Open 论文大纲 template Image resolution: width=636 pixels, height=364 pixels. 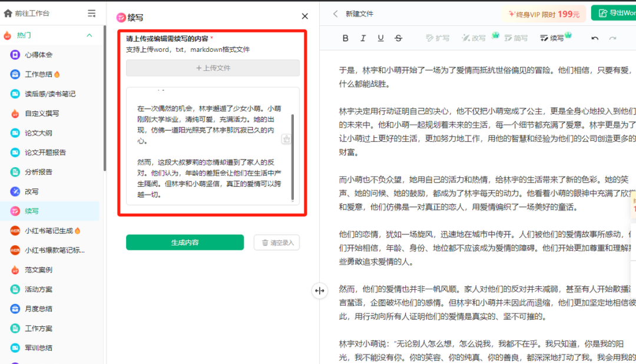pos(38,133)
